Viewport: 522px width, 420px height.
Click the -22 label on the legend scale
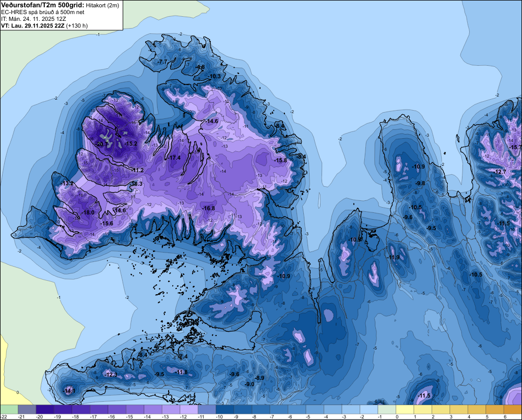click(4, 417)
